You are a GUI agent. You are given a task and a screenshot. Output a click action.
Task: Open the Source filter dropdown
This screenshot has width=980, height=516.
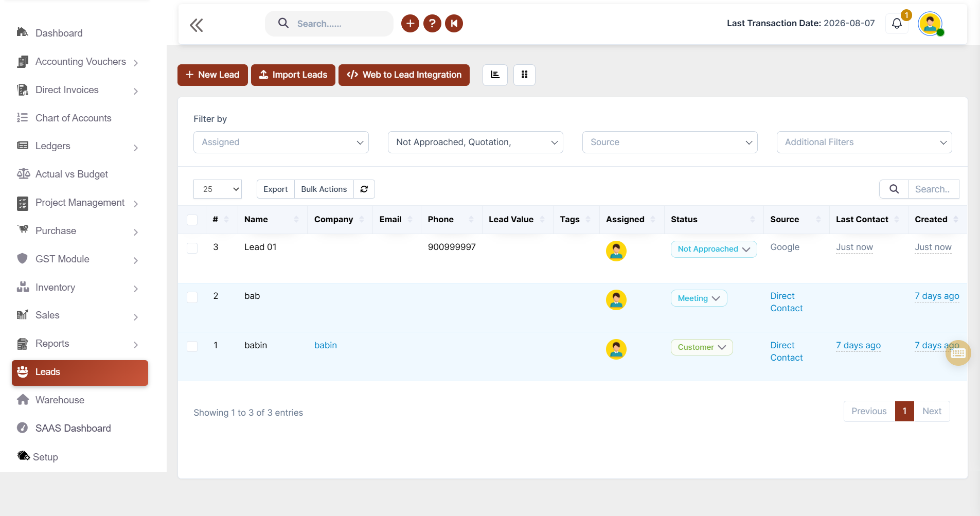(670, 142)
